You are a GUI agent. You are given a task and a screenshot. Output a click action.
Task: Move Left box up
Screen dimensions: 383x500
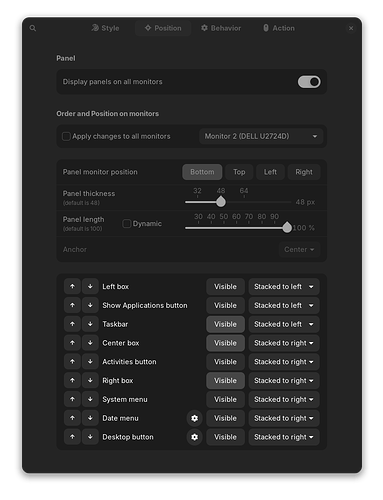[72, 286]
